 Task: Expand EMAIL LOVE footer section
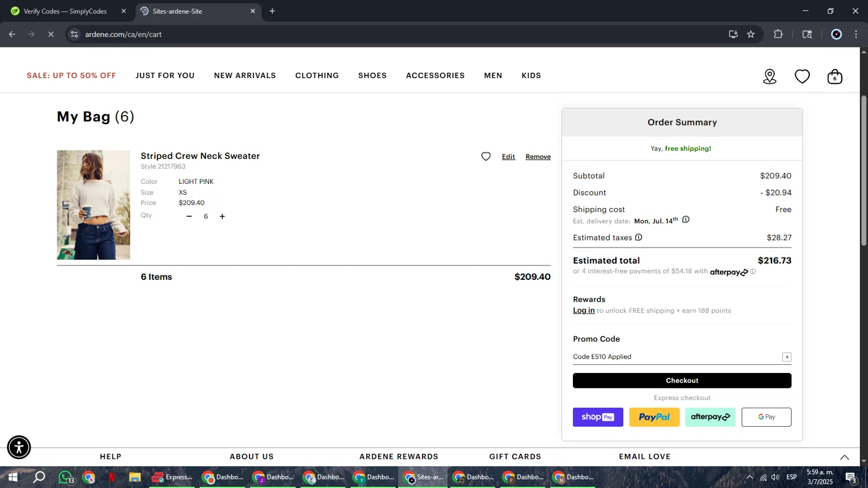[x=645, y=457]
